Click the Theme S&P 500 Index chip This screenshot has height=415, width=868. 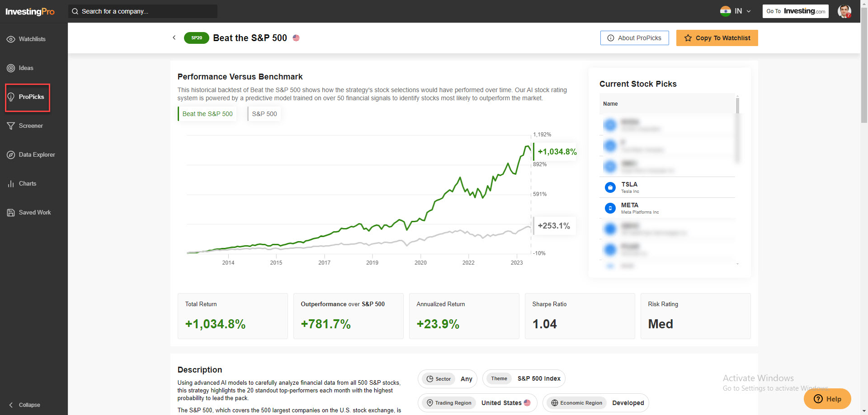point(524,379)
